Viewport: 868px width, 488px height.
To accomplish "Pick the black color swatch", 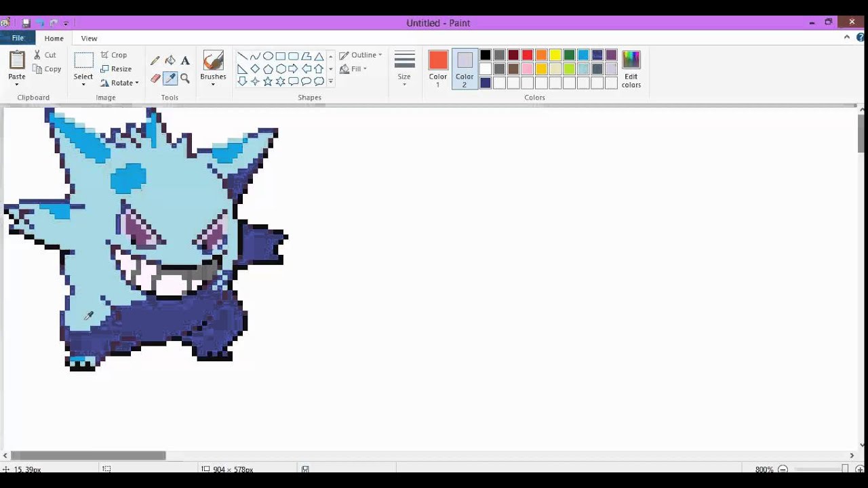I will [486, 55].
